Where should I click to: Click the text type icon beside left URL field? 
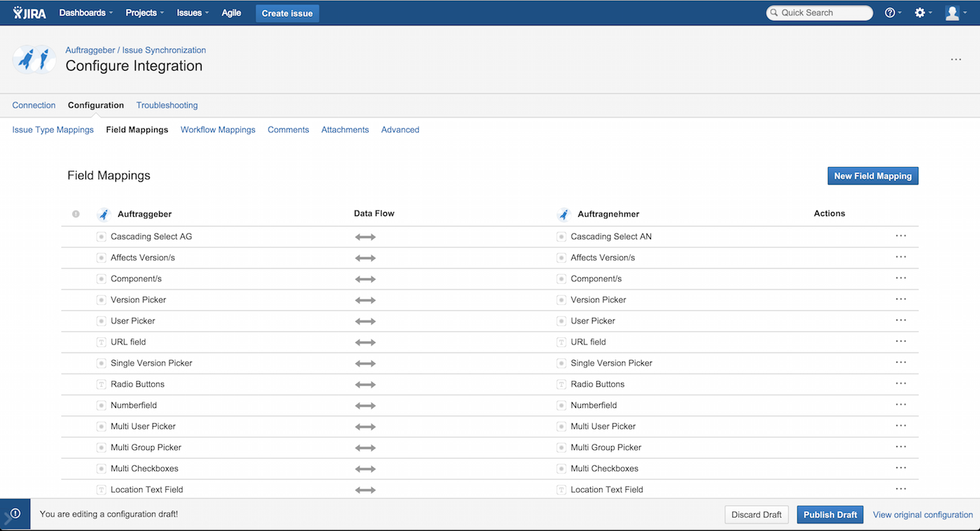click(101, 343)
